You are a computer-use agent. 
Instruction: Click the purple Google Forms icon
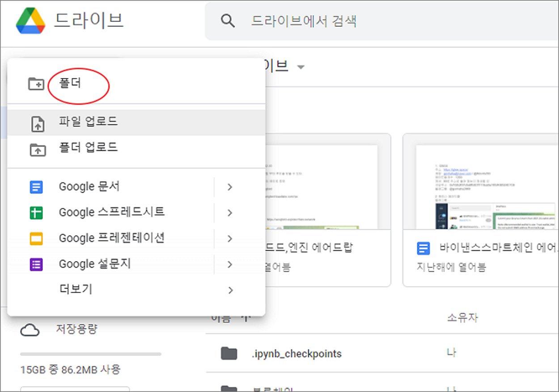pos(36,265)
